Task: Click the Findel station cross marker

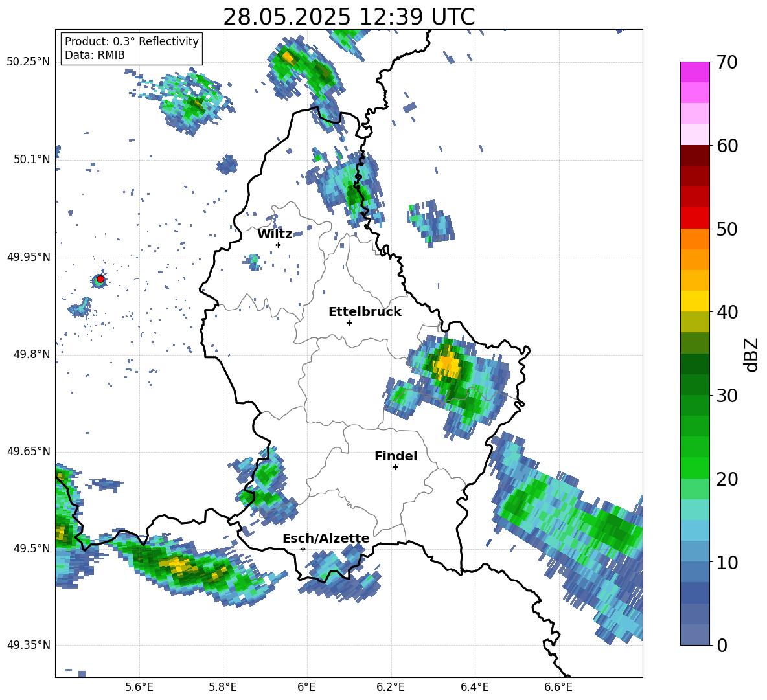Action: coord(395,468)
